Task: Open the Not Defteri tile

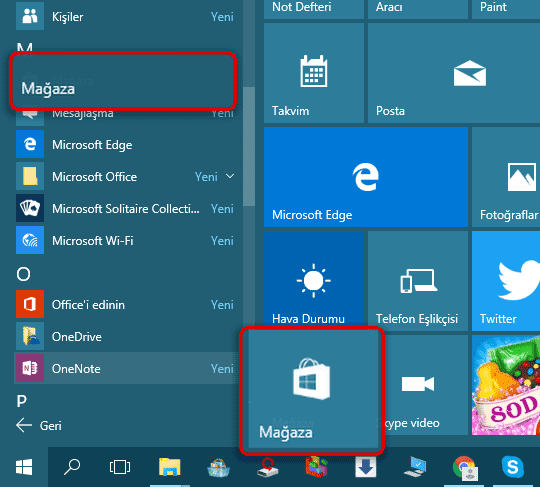Action: point(314,9)
